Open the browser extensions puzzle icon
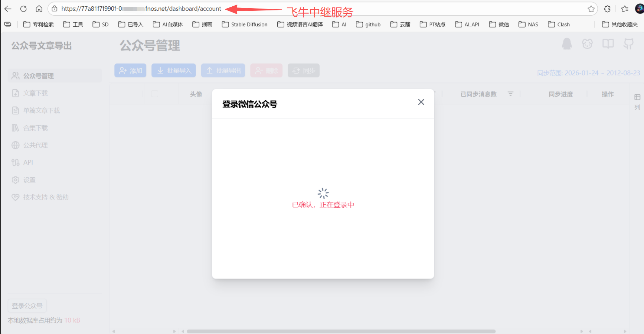 [607, 9]
